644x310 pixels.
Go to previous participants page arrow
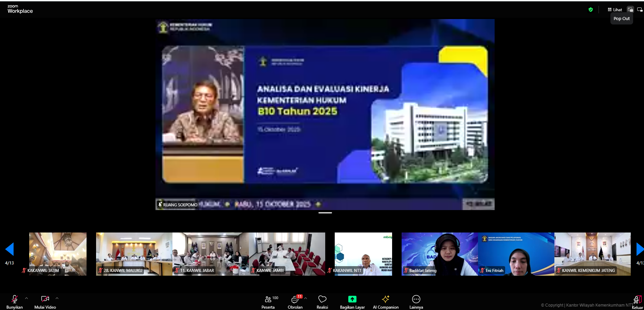coord(10,249)
